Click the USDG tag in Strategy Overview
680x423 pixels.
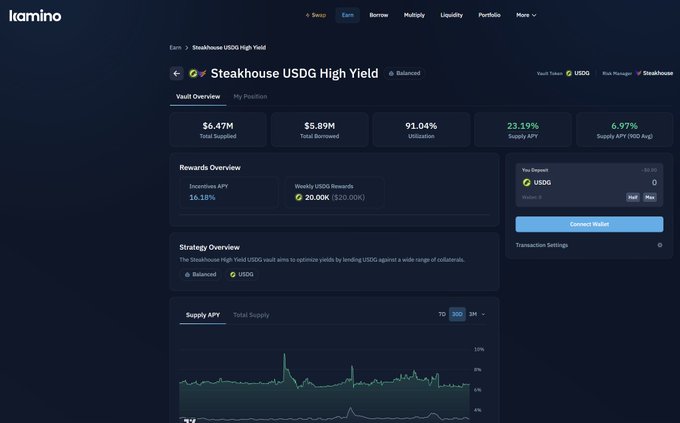tap(242, 275)
